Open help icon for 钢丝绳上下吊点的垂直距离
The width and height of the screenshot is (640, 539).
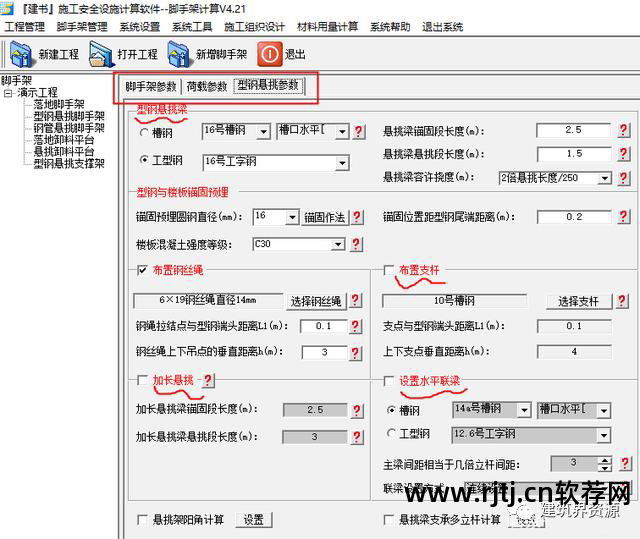pyautogui.click(x=355, y=352)
